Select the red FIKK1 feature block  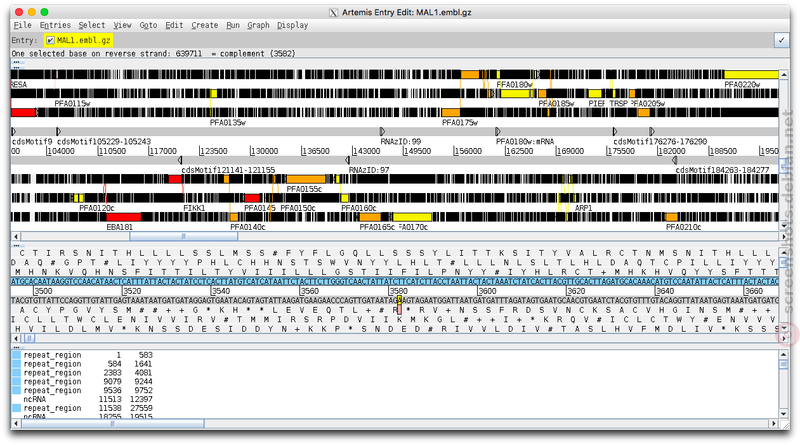click(175, 179)
